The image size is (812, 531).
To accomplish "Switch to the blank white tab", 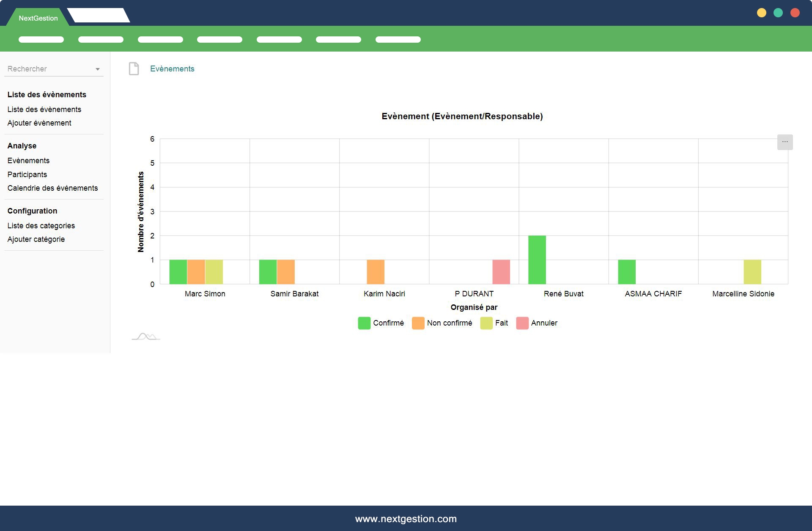I will coord(99,16).
